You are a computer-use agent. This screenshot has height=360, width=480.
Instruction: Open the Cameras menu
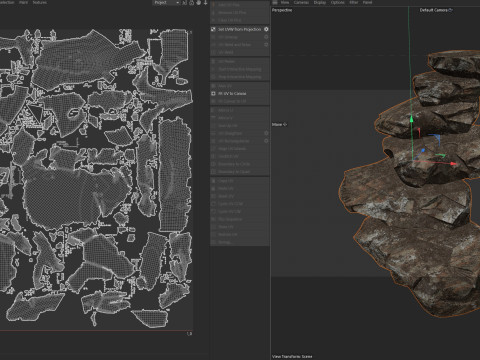click(x=301, y=2)
